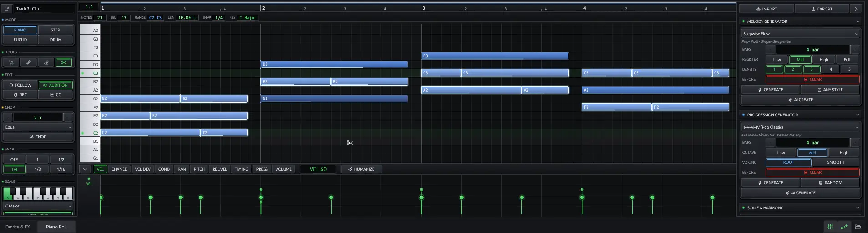Increase melody generator bars
Screen dimensions: 868x233
click(854, 50)
